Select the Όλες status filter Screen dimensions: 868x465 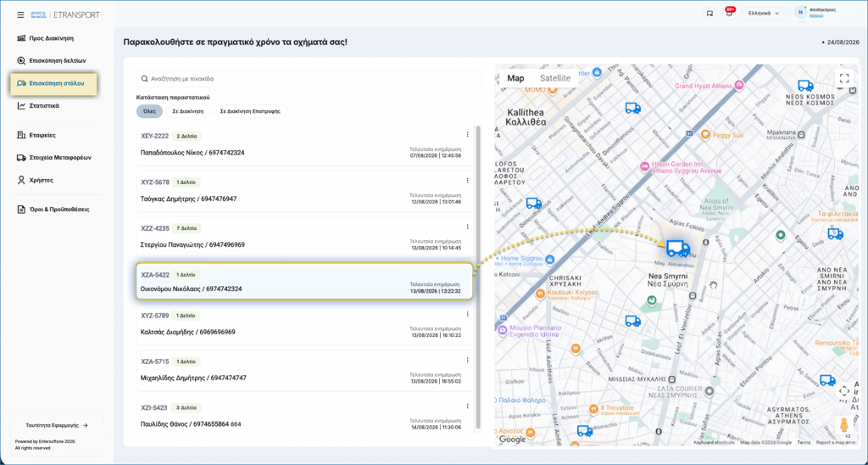pyautogui.click(x=149, y=111)
